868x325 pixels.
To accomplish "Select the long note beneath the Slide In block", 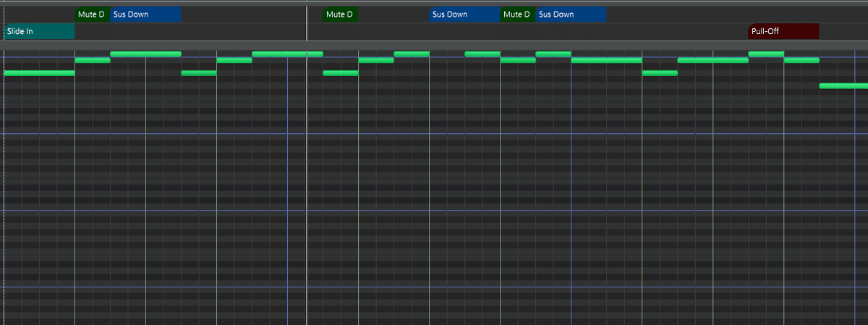I will 39,73.
